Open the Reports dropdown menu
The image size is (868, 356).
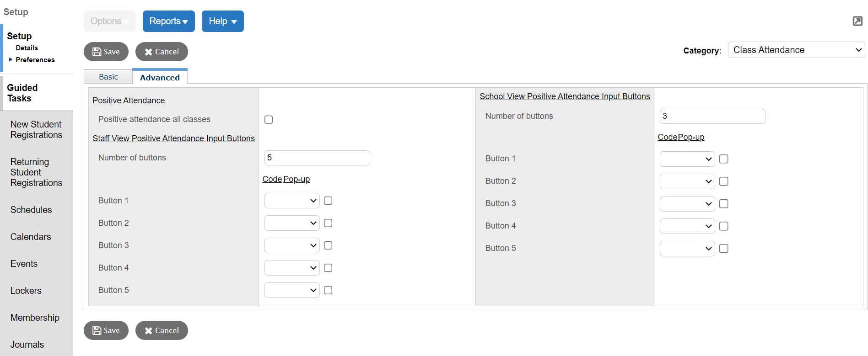tap(169, 21)
